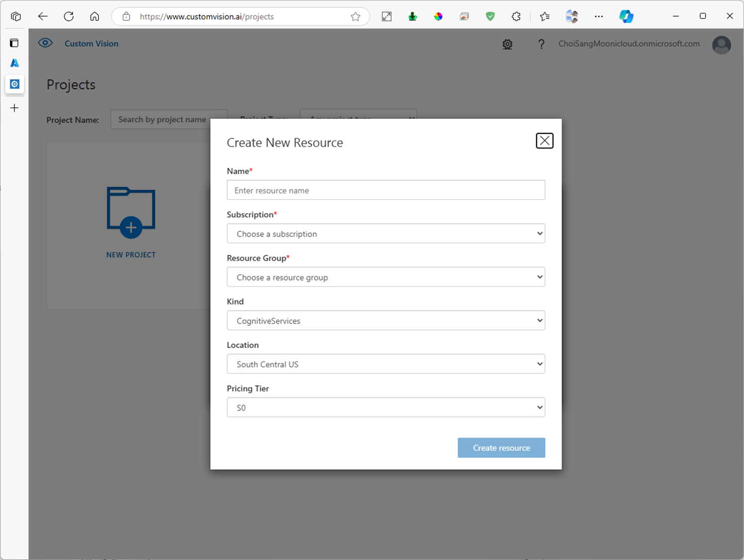Open the Resource Group dropdown
This screenshot has height=560, width=744.
[386, 277]
